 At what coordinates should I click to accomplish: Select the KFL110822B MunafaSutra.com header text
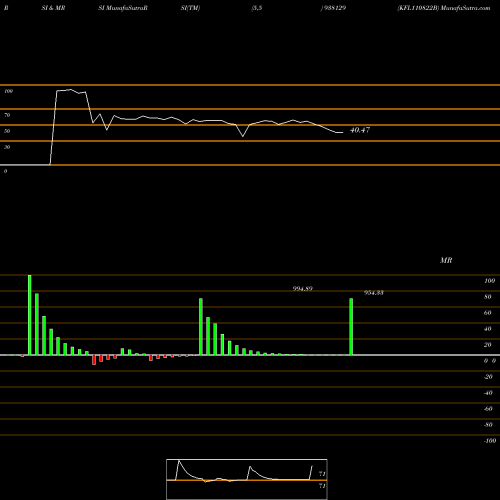(x=444, y=8)
